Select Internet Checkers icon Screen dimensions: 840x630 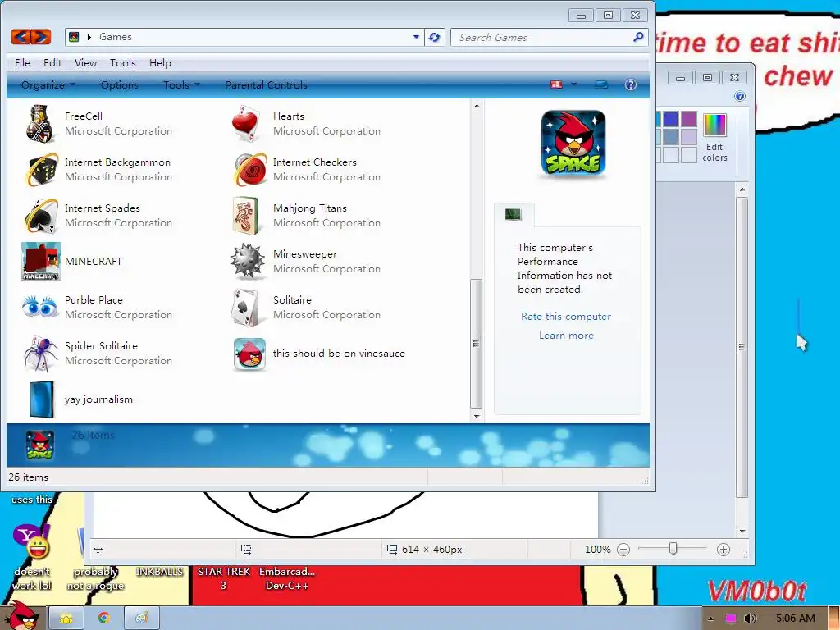(x=249, y=169)
